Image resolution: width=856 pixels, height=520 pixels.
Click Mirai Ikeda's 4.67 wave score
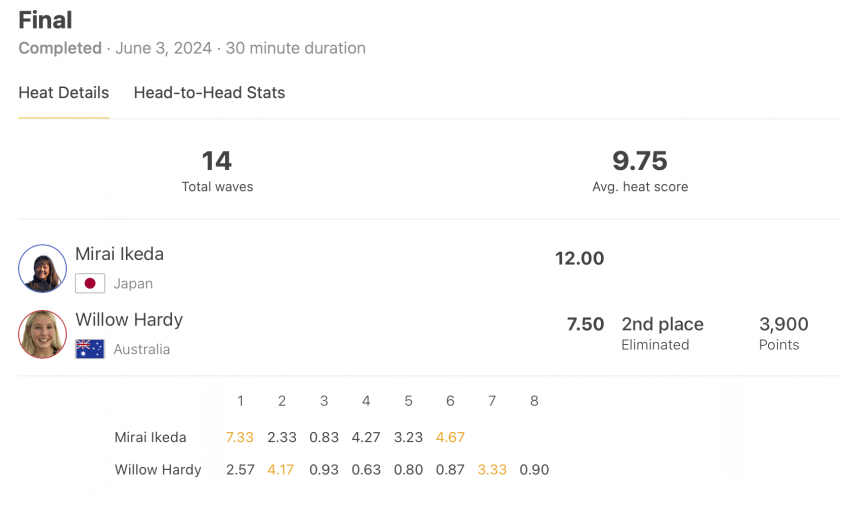pyautogui.click(x=450, y=437)
